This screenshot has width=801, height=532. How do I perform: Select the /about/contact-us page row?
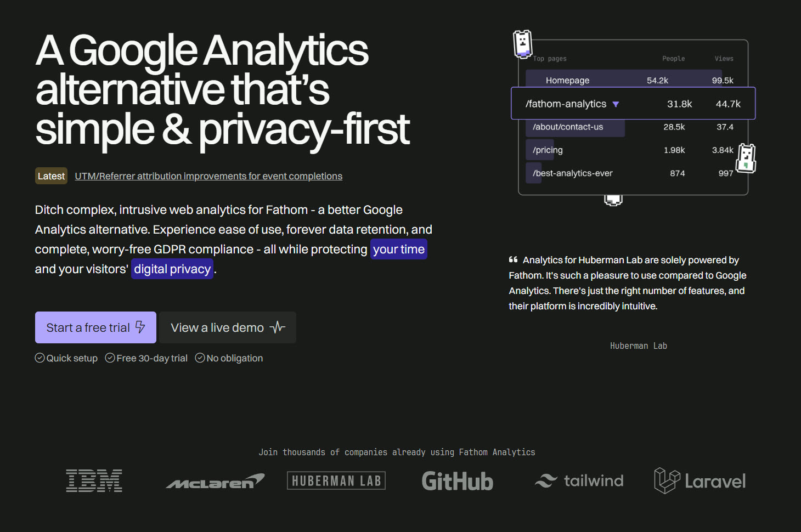pos(568,127)
